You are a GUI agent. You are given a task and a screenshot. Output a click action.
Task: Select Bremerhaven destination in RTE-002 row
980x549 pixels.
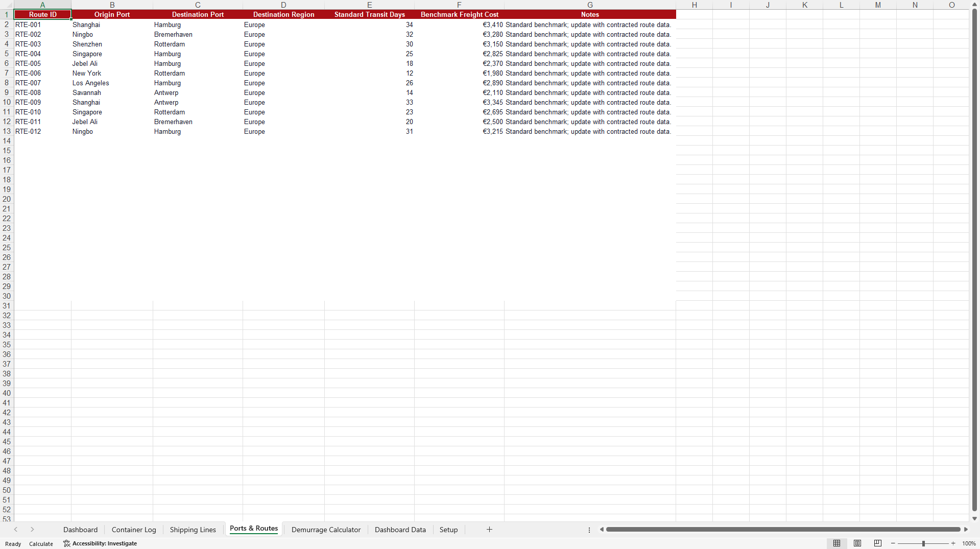tap(198, 34)
